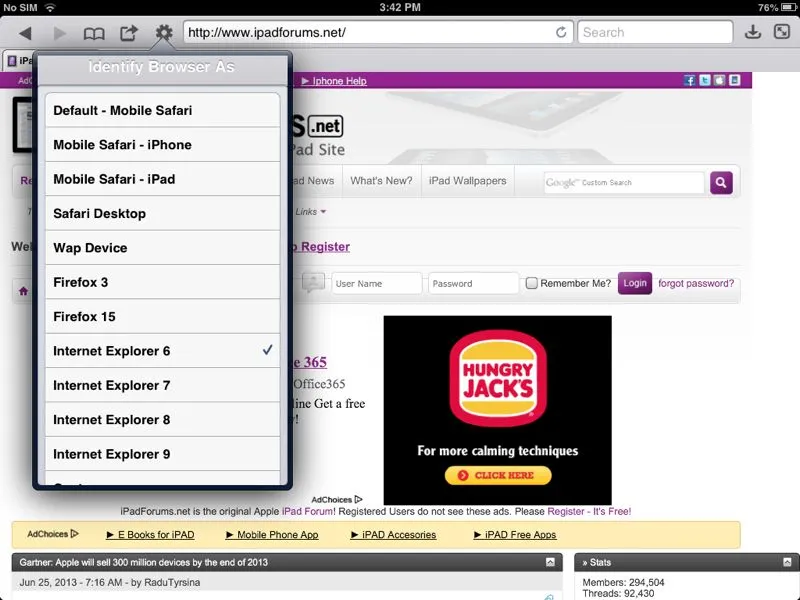
Task: Open the iPad Wallpapers tab
Action: pos(467,181)
